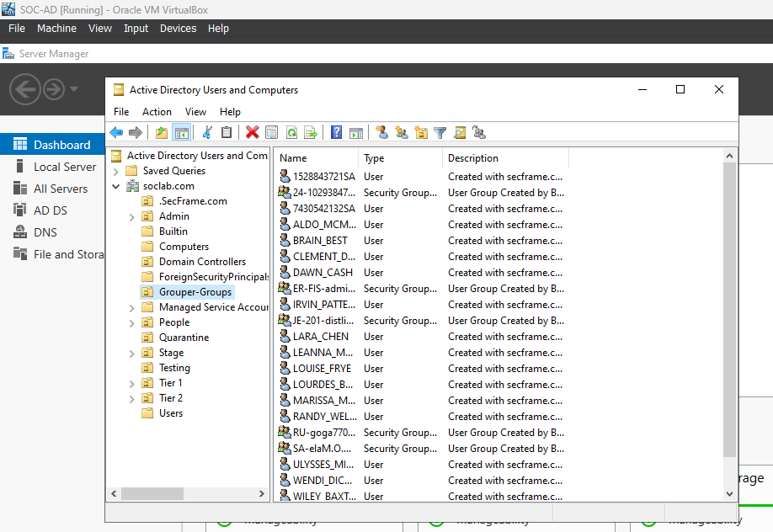This screenshot has height=532, width=773.
Task: Open the View menu in ADUC
Action: coord(195,112)
